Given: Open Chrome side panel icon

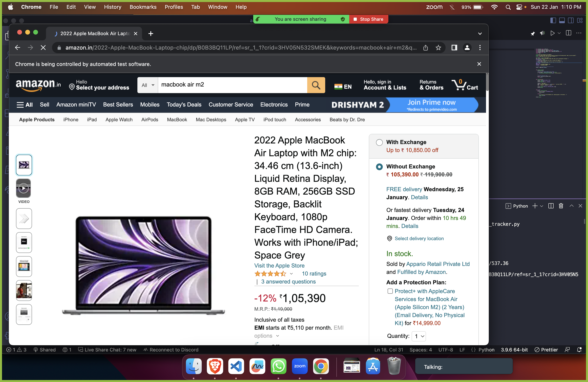Looking at the screenshot, I should pos(454,48).
